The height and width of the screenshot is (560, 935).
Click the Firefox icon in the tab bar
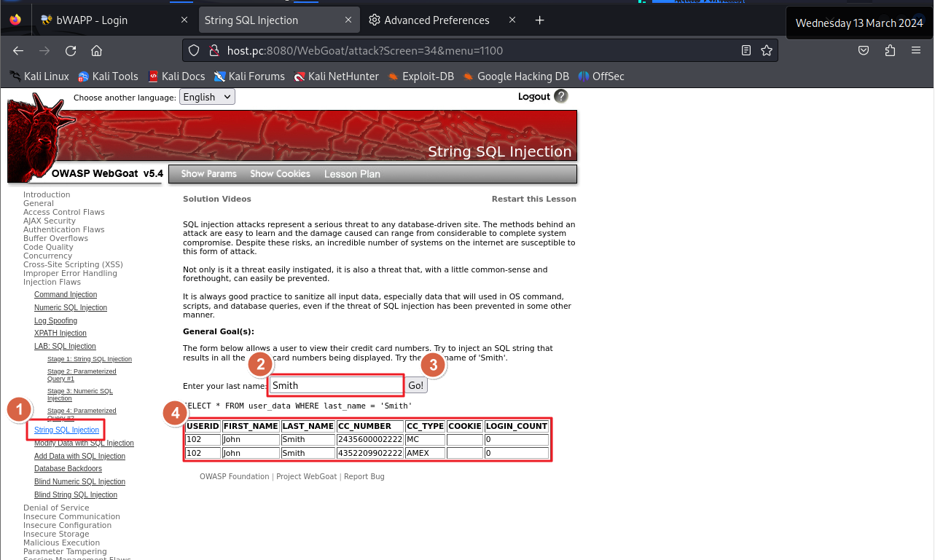(15, 20)
